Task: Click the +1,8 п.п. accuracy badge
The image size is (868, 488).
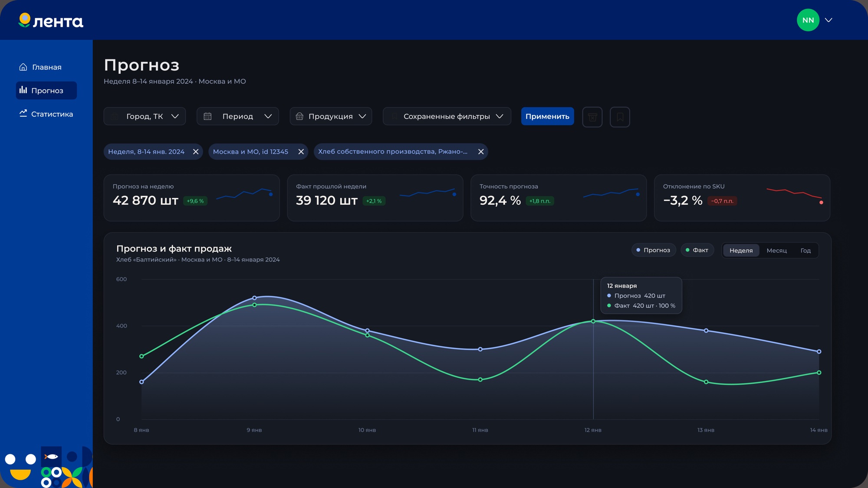Action: 539,201
